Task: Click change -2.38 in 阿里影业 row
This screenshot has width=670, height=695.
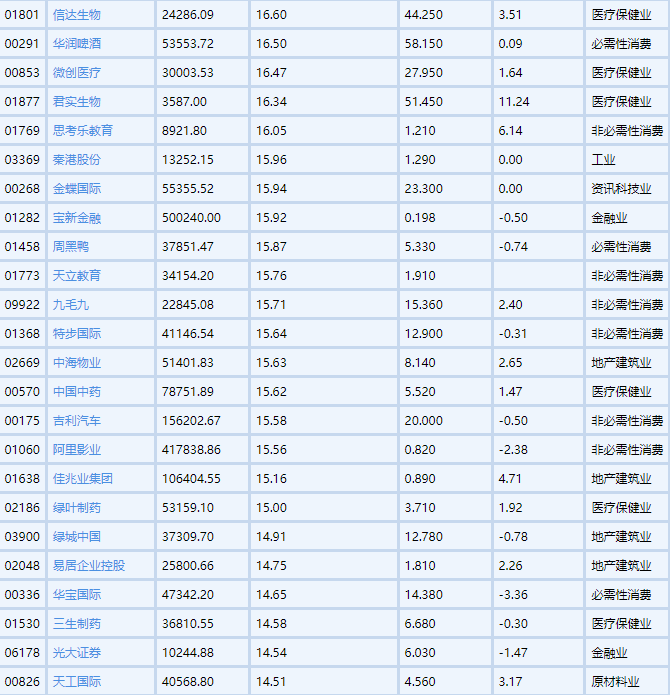Action: (513, 450)
